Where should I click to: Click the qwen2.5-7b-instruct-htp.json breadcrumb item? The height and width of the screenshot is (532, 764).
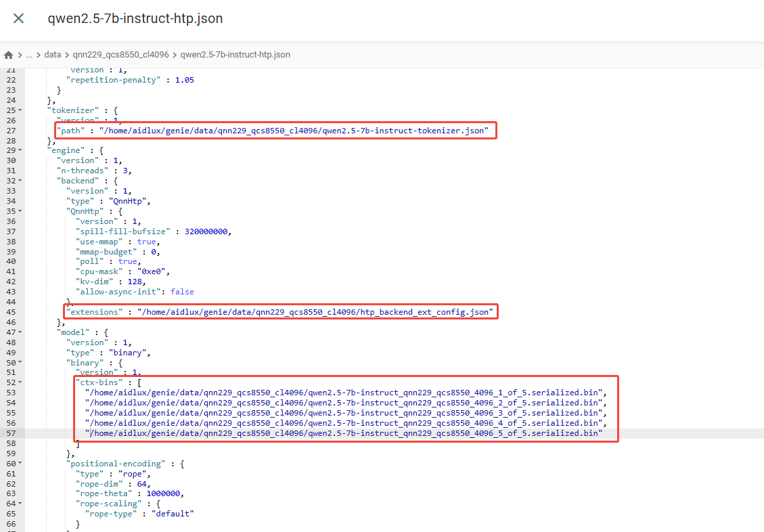(x=235, y=55)
